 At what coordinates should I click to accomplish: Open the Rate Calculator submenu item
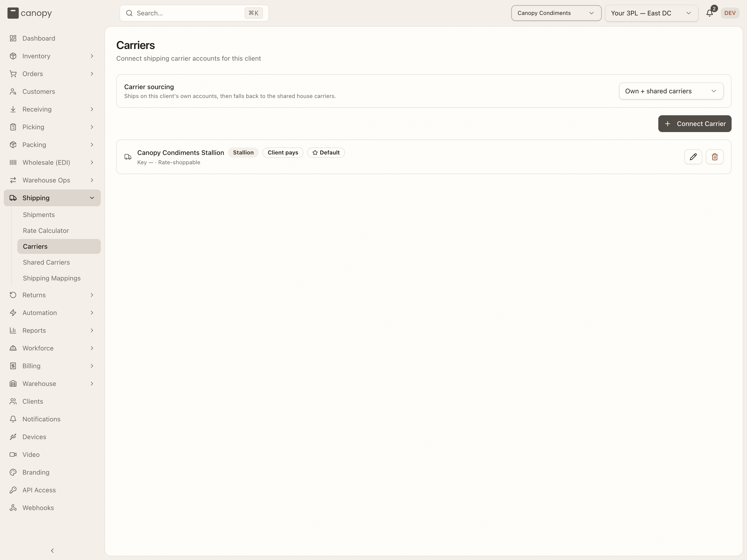point(59,231)
